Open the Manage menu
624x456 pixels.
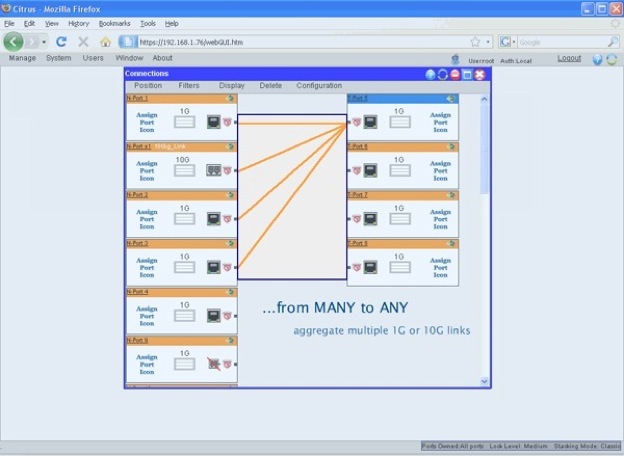click(x=22, y=58)
